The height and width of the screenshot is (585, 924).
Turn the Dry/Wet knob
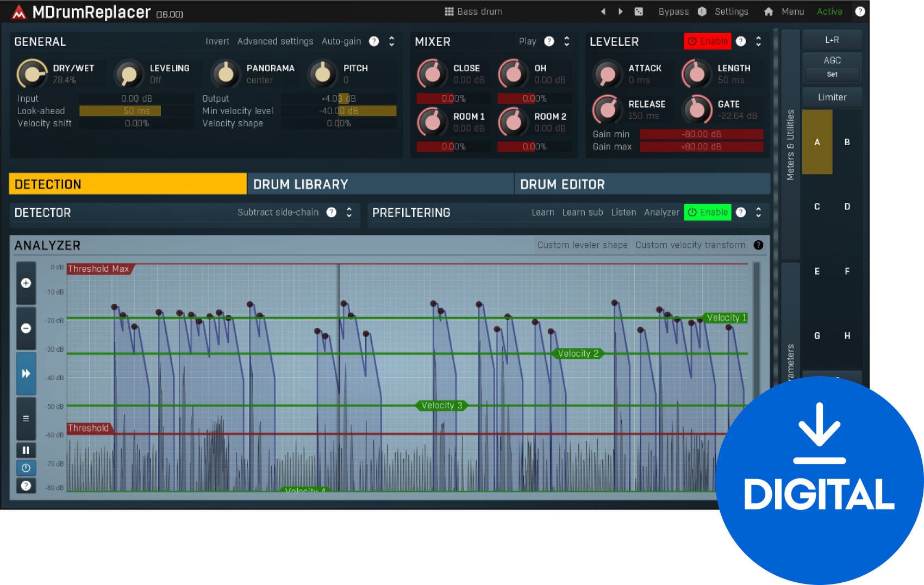pos(33,73)
